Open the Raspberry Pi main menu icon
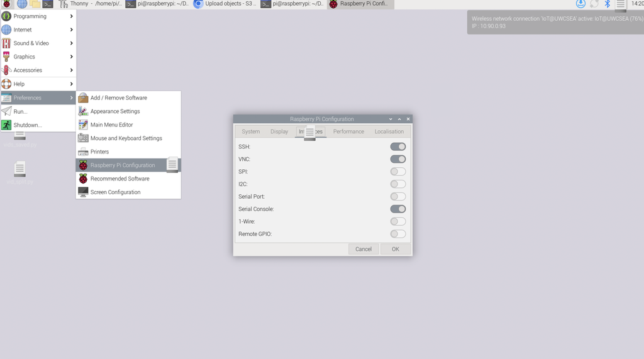 pyautogui.click(x=7, y=4)
